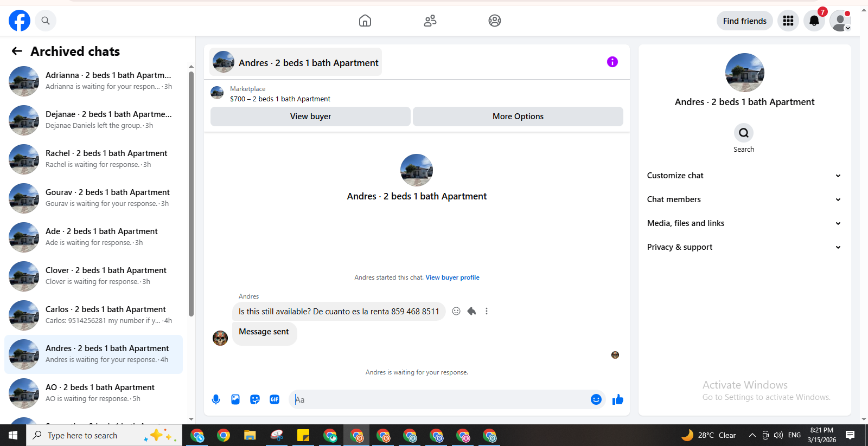Click the chat list scroll-up arrow
Screen dimensions: 868x446
click(x=191, y=66)
